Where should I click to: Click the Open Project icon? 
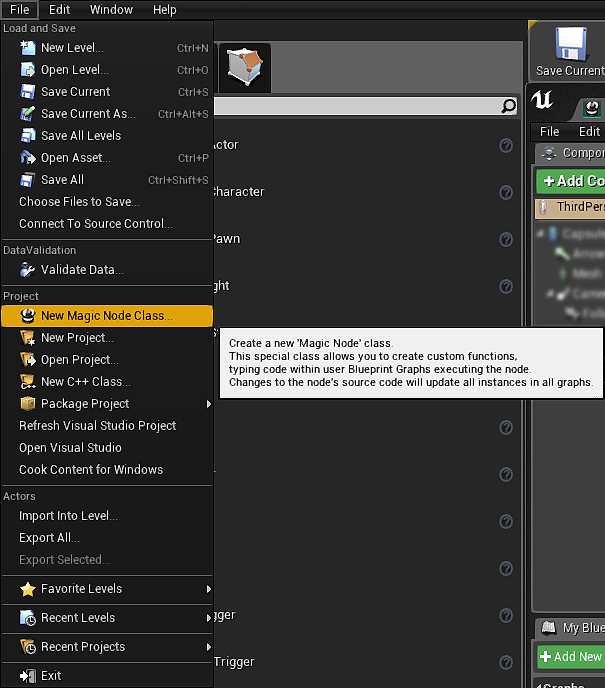(28, 360)
